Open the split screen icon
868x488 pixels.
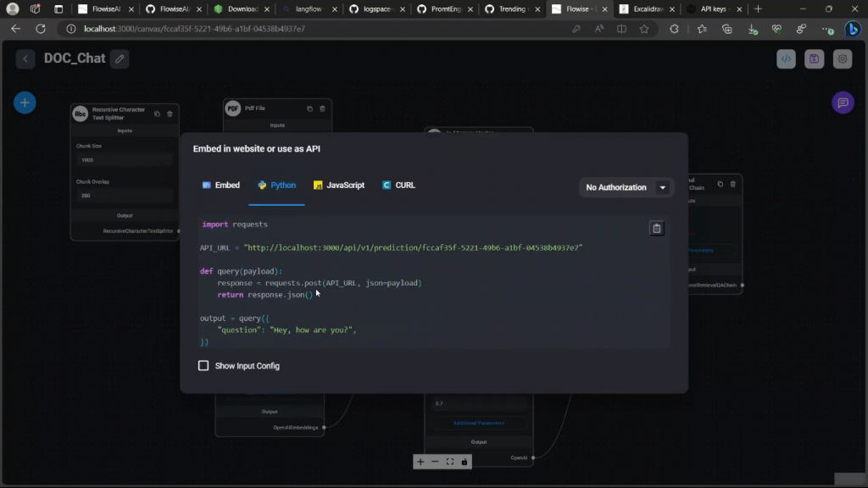click(621, 29)
